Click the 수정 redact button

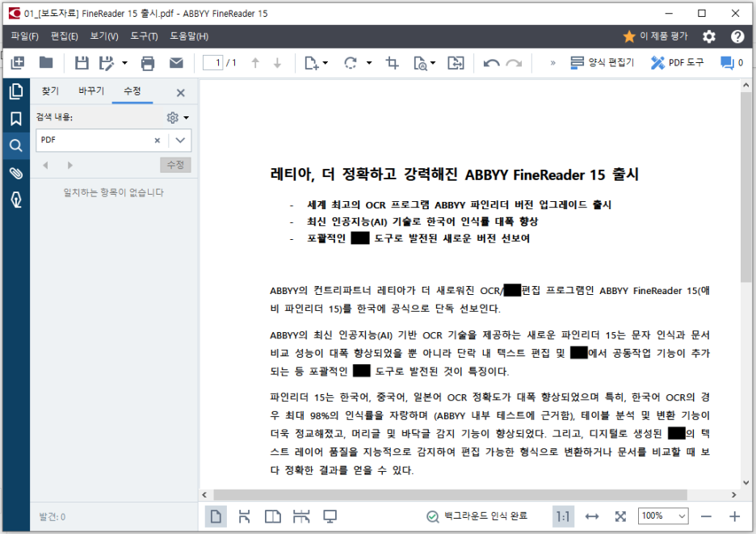click(x=175, y=165)
